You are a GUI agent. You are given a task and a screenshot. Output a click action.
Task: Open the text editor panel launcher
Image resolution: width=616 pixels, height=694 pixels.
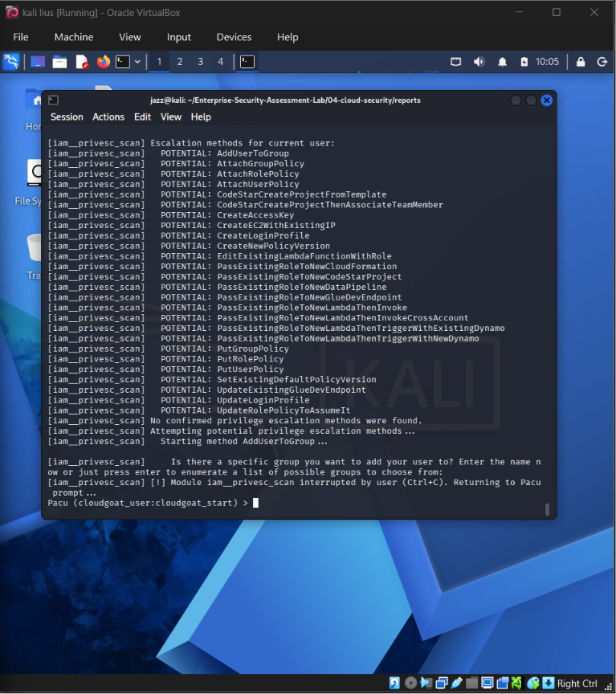[82, 62]
